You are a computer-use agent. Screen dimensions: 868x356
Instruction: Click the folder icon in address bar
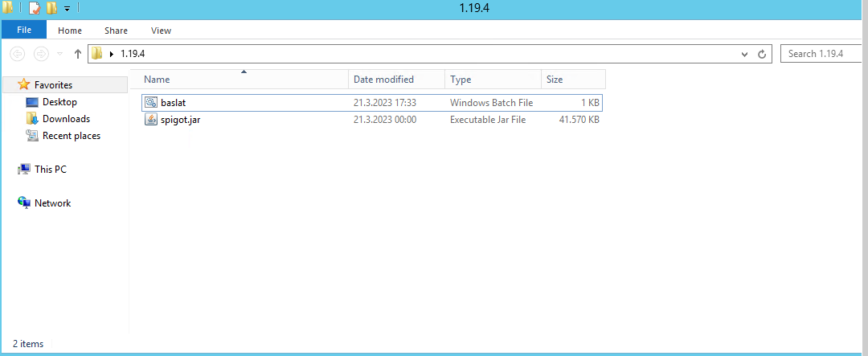tap(97, 54)
